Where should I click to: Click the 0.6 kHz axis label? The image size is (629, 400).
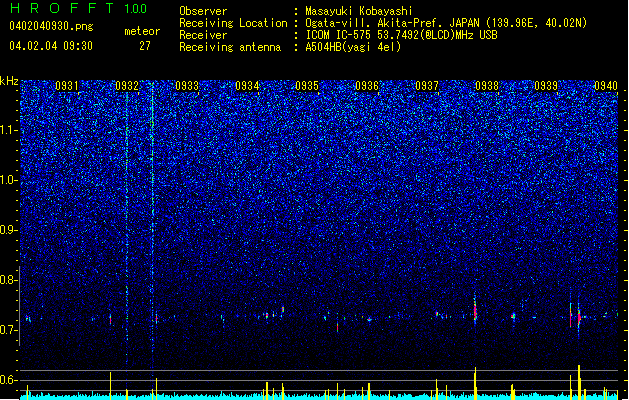(x=9, y=380)
